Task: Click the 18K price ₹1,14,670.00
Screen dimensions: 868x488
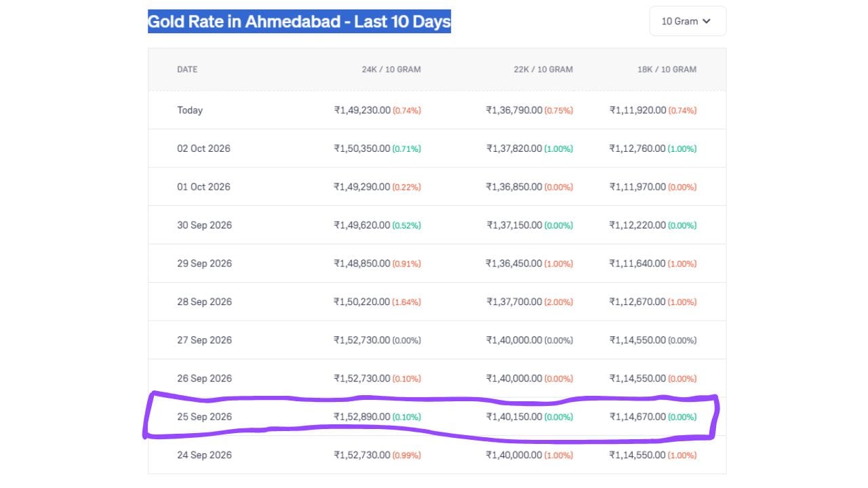Action: (638, 417)
